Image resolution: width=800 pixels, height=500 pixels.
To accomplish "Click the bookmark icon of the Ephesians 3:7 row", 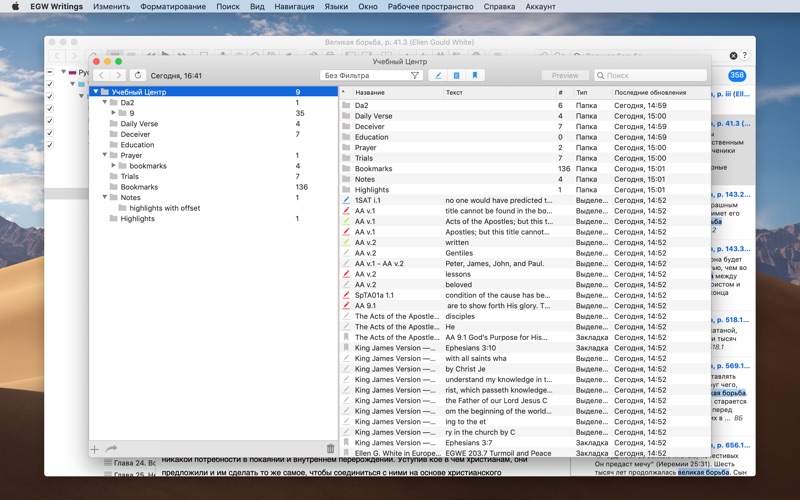I will 346,443.
